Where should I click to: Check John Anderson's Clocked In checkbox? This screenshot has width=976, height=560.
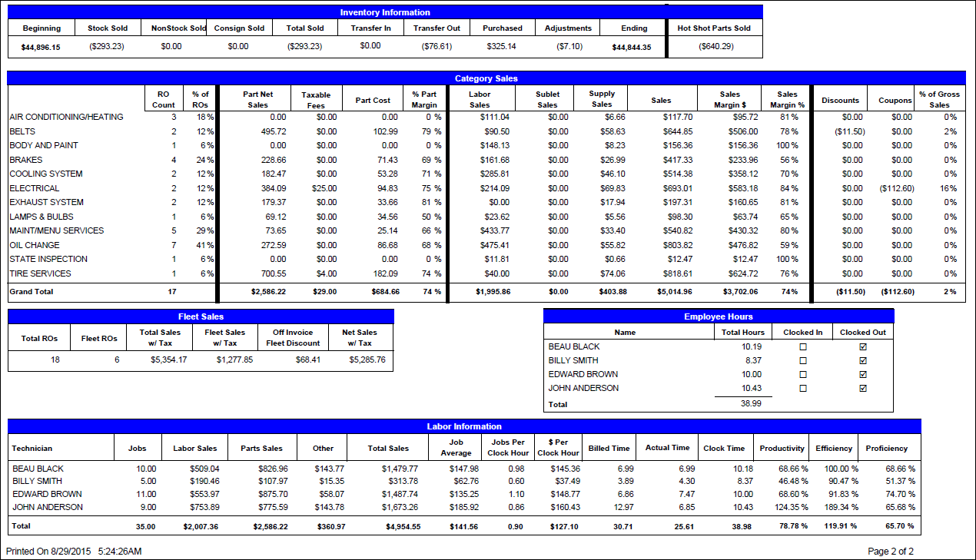pyautogui.click(x=802, y=388)
